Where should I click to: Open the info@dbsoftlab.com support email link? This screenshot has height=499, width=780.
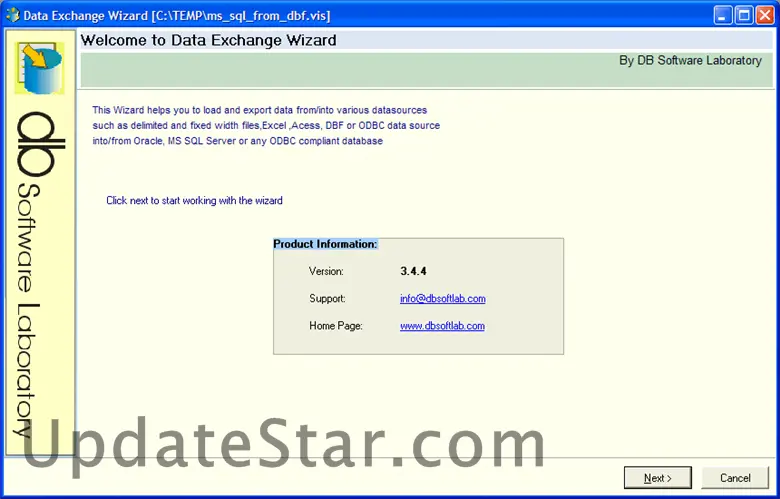pos(442,299)
